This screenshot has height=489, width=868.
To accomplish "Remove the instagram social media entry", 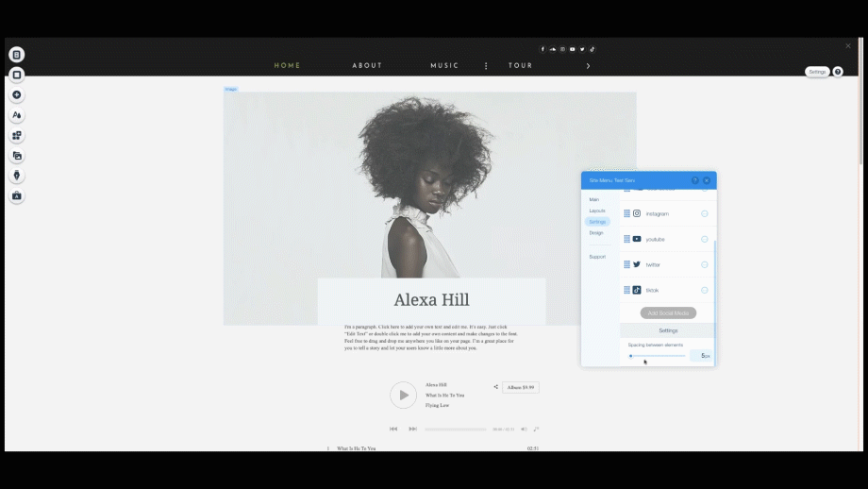I will pos(705,213).
